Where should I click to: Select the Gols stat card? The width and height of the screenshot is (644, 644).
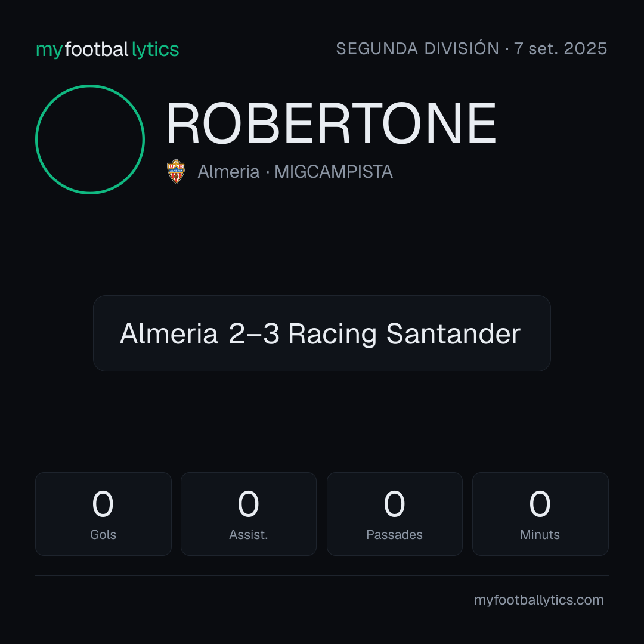click(103, 514)
